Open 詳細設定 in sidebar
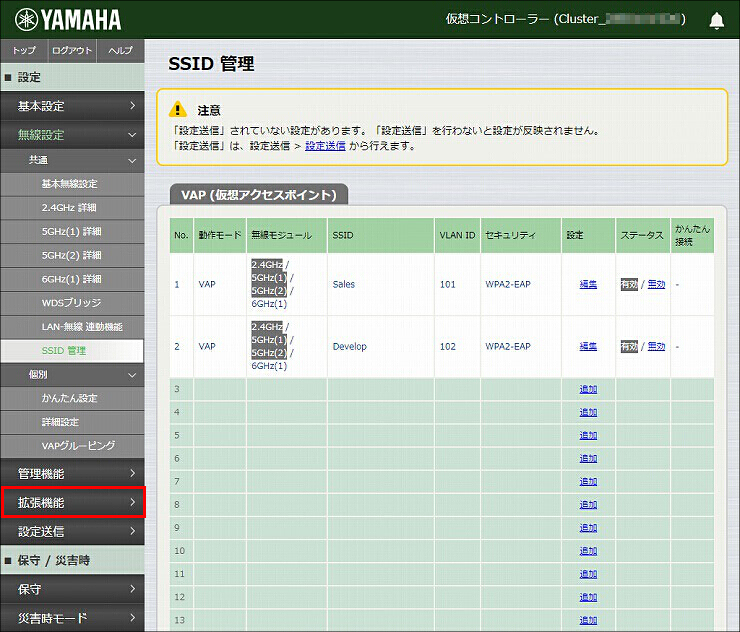This screenshot has width=740, height=632. (x=72, y=422)
